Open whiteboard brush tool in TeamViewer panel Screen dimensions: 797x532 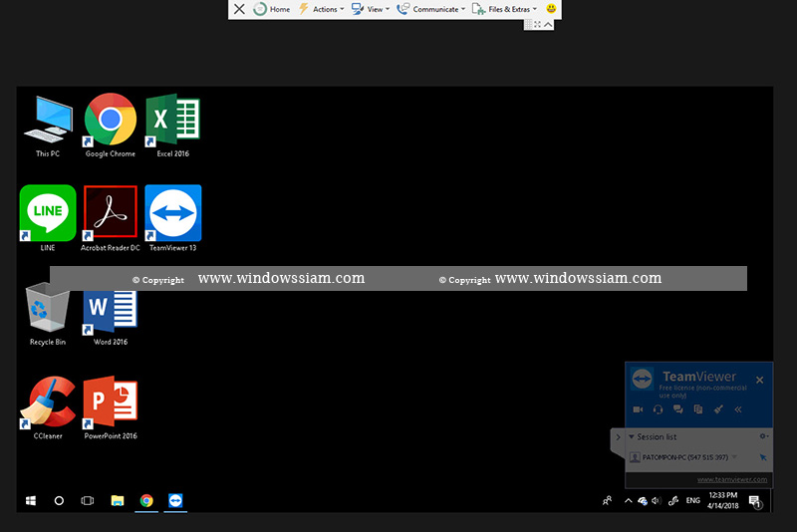pyautogui.click(x=718, y=409)
